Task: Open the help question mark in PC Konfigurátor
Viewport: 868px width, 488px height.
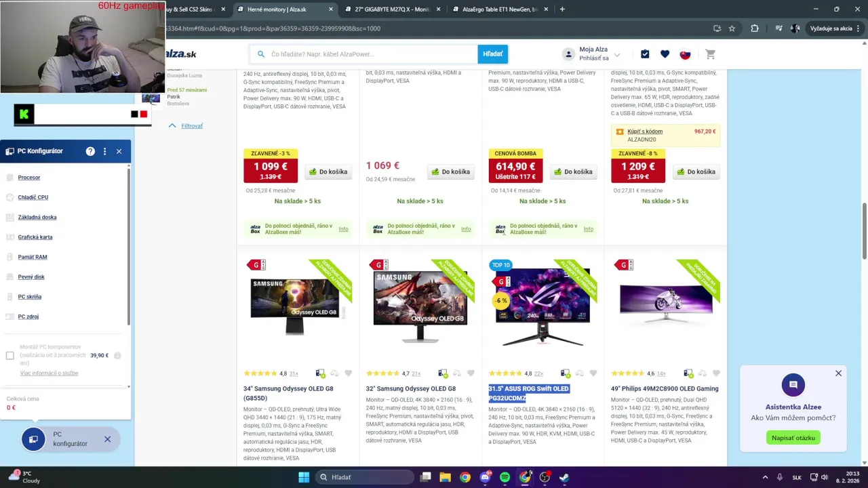Action: pos(90,151)
